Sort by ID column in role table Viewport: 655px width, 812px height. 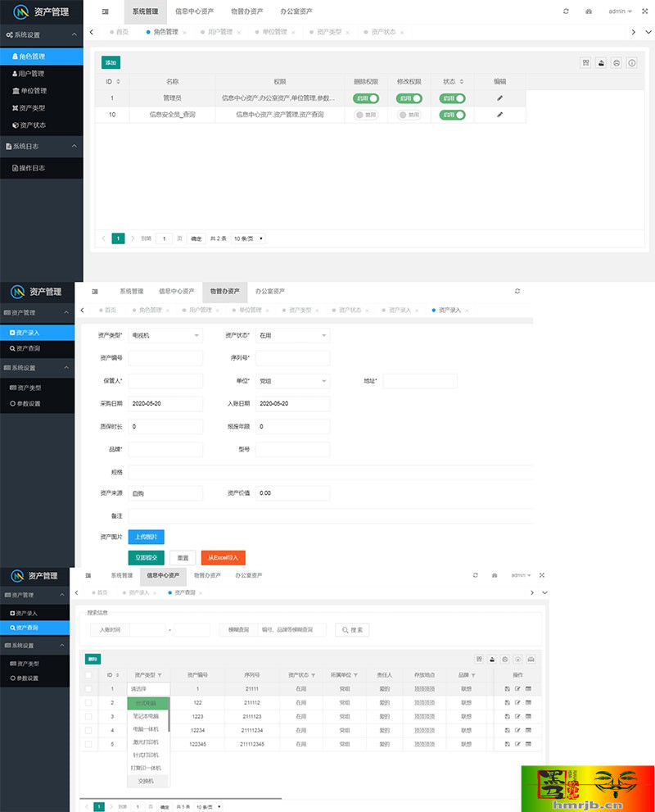coord(119,81)
